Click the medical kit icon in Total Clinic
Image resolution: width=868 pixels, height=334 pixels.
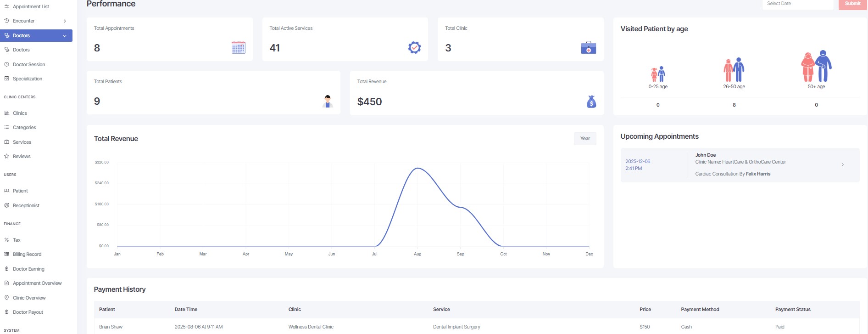point(588,47)
